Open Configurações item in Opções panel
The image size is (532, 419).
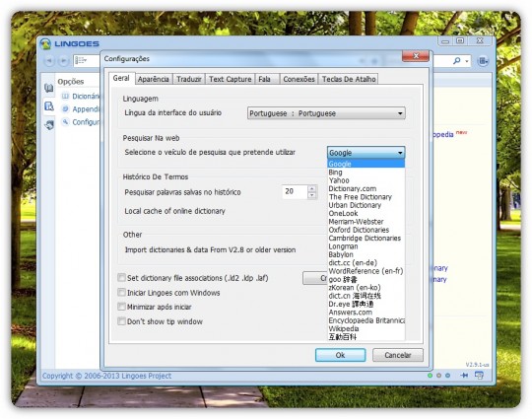(x=82, y=122)
